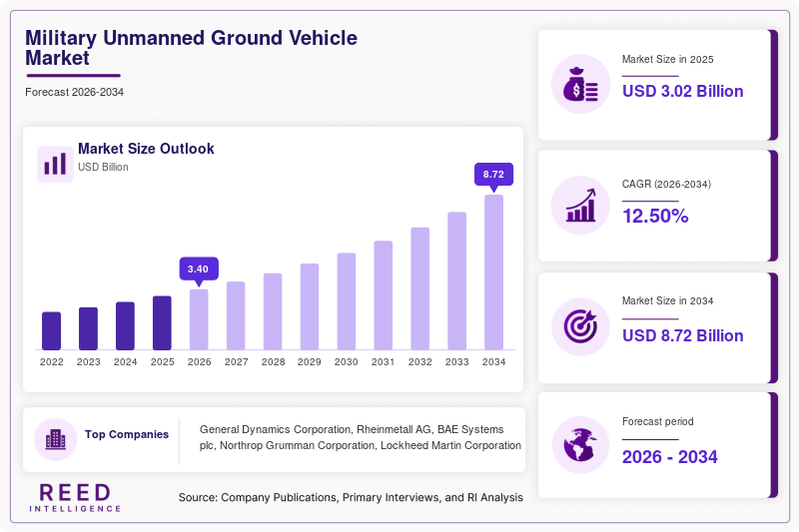
Task: Click the 2027 axis label
Action: click(236, 362)
